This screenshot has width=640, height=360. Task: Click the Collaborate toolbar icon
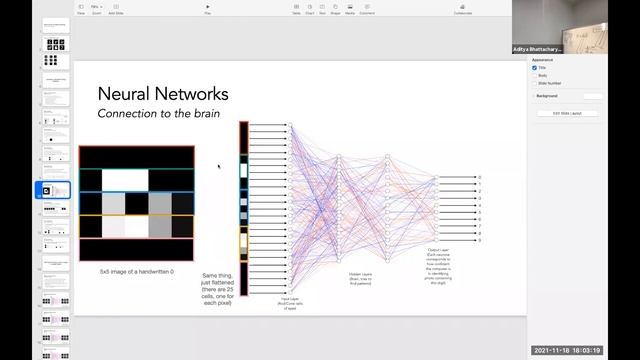[462, 7]
